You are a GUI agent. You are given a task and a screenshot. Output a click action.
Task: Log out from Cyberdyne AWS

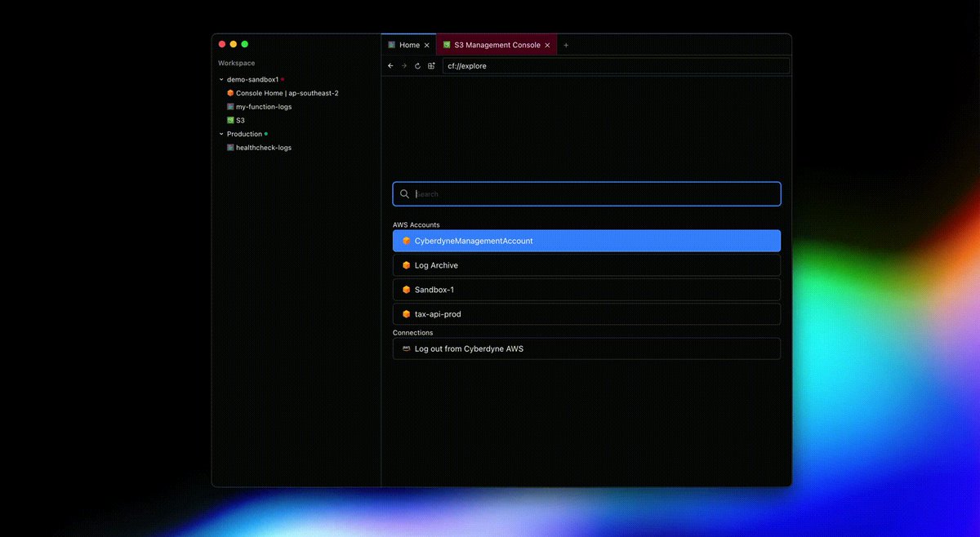[586, 348]
